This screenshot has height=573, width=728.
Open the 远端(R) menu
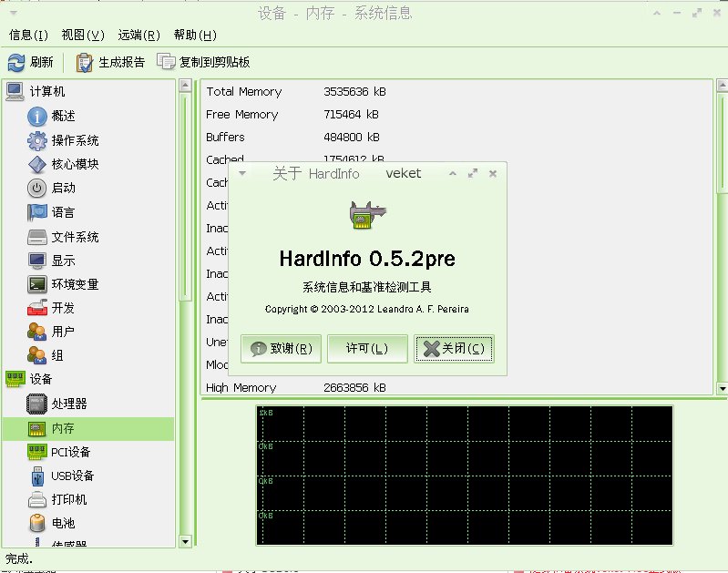pyautogui.click(x=138, y=36)
